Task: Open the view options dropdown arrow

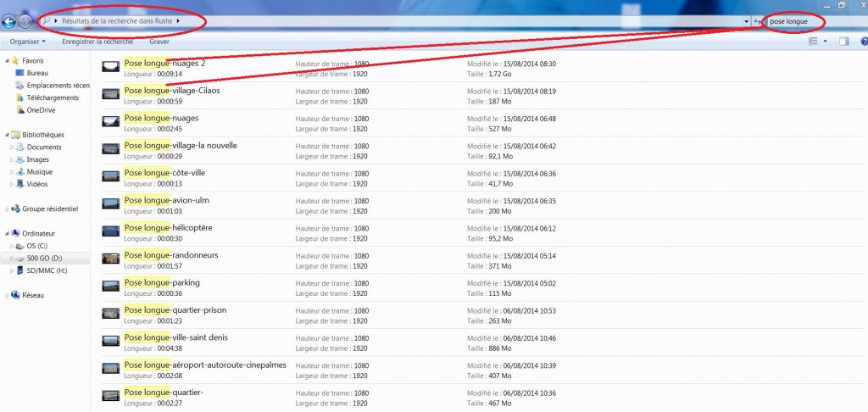Action: (x=826, y=42)
